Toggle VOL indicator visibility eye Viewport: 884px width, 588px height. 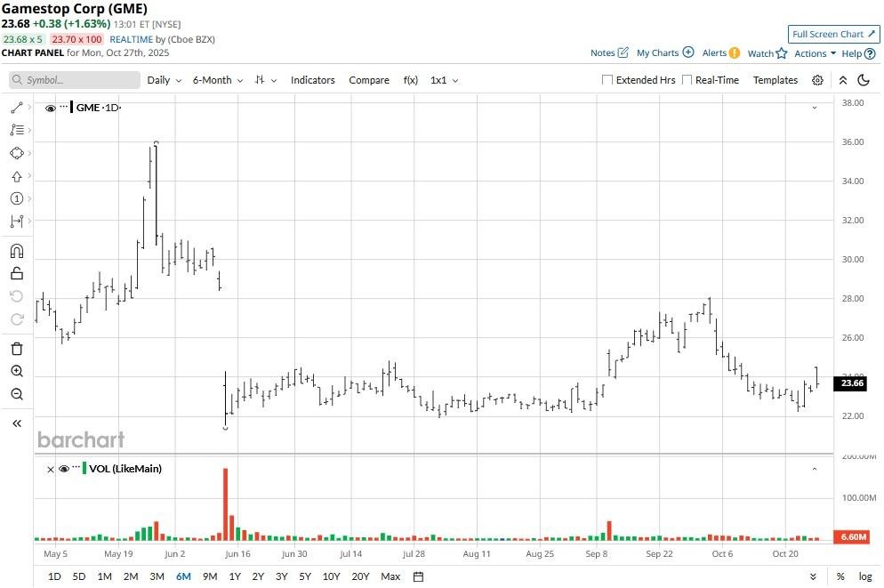pos(64,469)
